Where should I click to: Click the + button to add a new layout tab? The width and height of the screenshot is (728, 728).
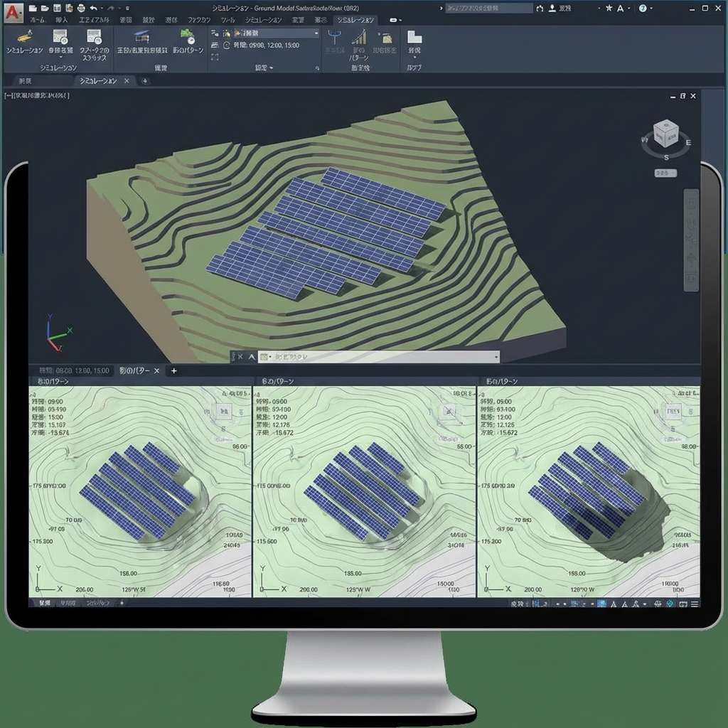(x=174, y=370)
